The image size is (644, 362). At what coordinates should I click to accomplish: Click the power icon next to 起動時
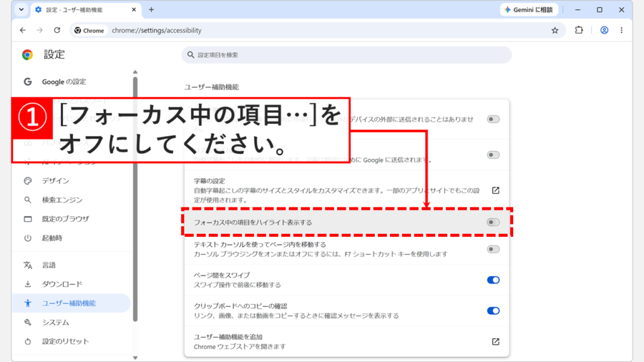(x=28, y=238)
